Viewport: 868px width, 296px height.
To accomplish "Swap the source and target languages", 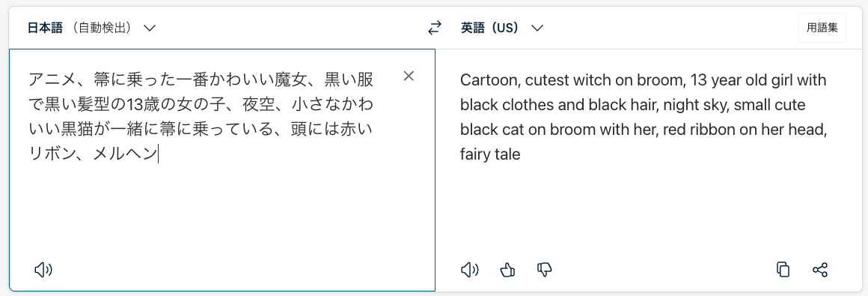I will pos(436,28).
